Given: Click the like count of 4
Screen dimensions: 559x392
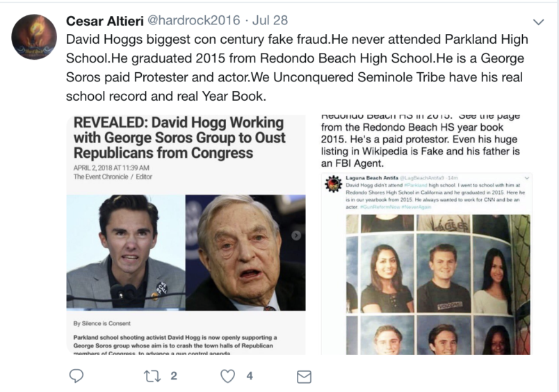Looking at the screenshot, I should (x=250, y=376).
